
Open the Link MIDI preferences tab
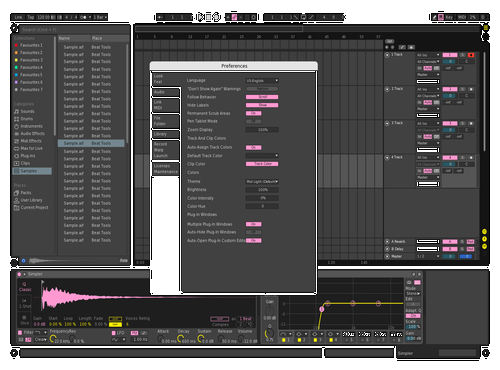(x=166, y=105)
